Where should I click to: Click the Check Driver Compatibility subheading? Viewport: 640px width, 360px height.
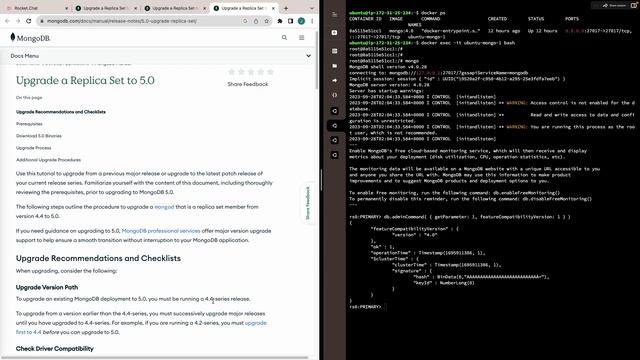[55, 349]
